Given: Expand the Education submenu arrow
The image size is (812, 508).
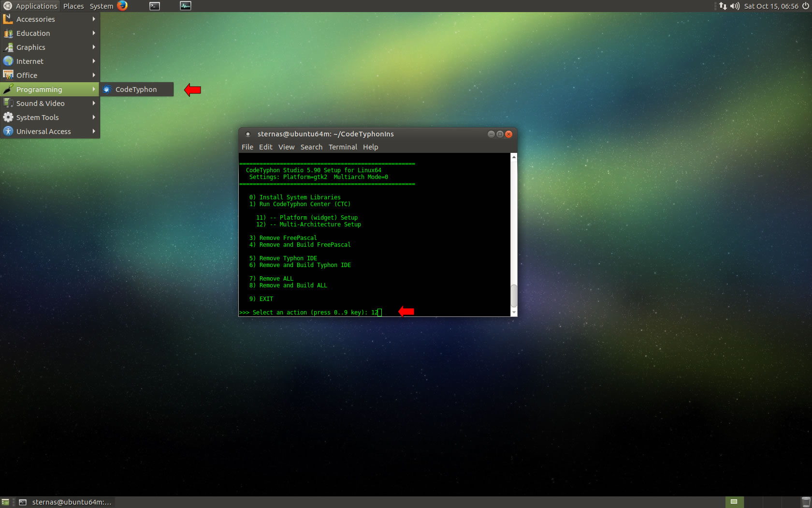Looking at the screenshot, I should click(94, 33).
